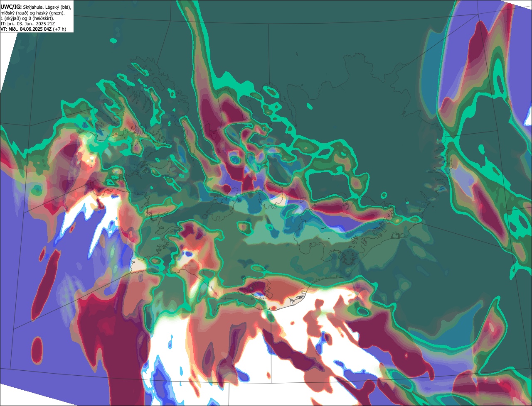
Task: Click the text "1 (skýjað)"
Action: click(x=11, y=19)
